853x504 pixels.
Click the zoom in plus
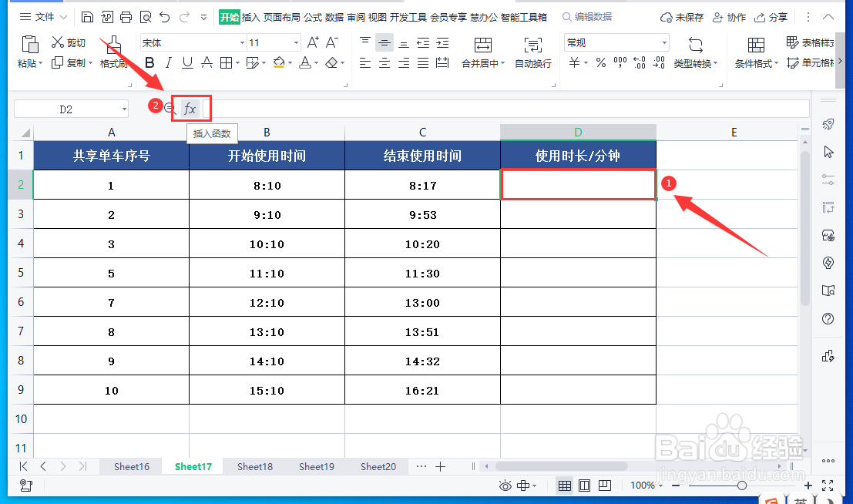[808, 486]
